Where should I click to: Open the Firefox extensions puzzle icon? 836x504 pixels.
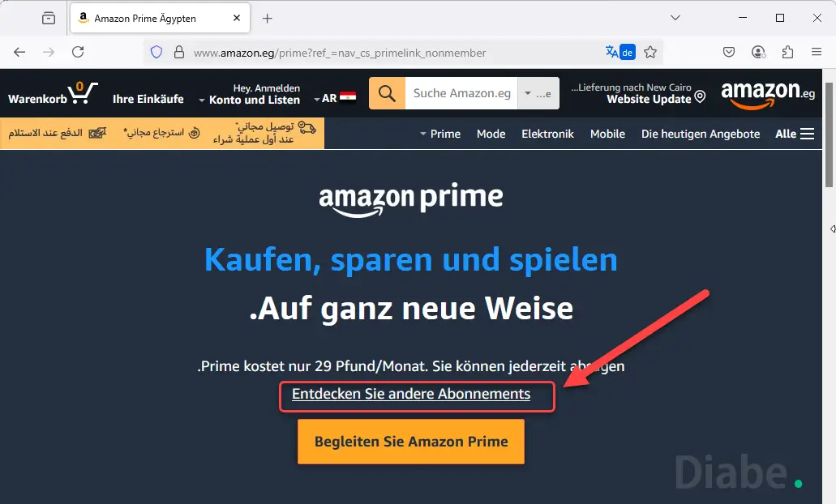tap(787, 52)
